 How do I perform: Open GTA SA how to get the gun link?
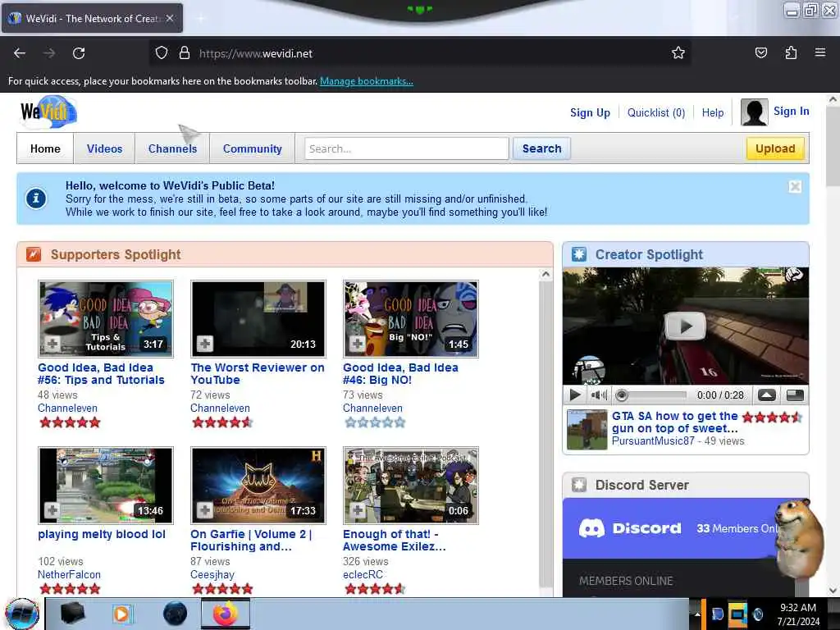click(675, 422)
